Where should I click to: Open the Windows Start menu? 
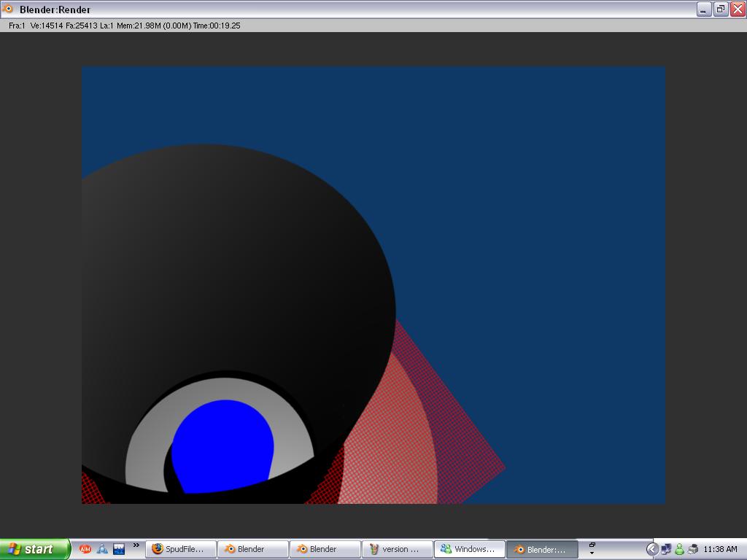pyautogui.click(x=35, y=549)
